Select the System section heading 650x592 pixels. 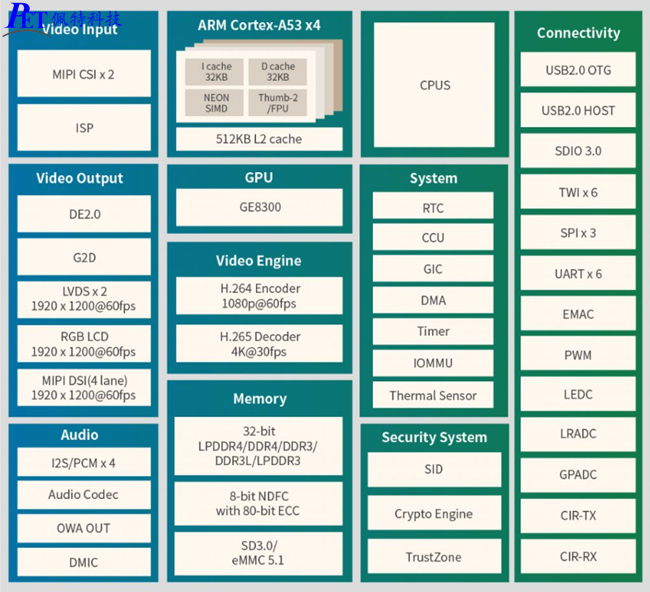click(x=434, y=178)
